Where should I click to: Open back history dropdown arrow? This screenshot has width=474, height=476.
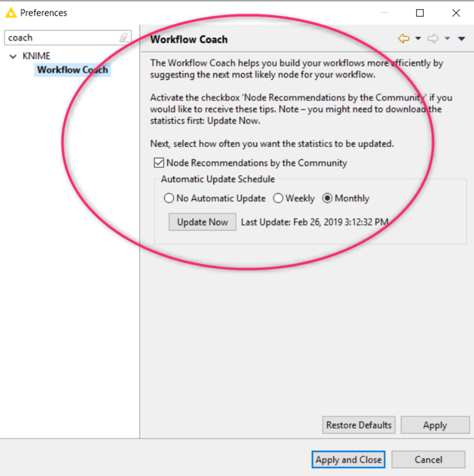(418, 39)
